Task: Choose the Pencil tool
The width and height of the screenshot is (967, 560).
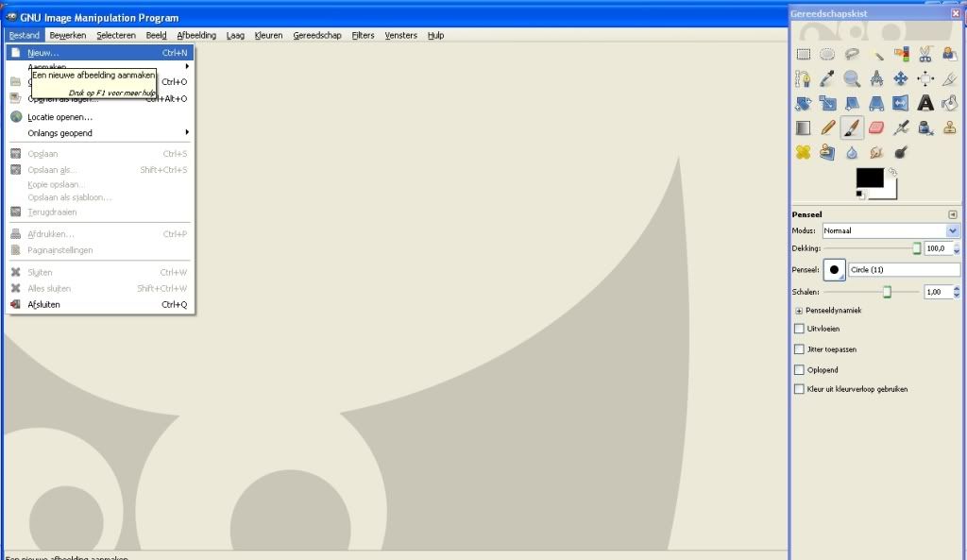Action: 828,127
